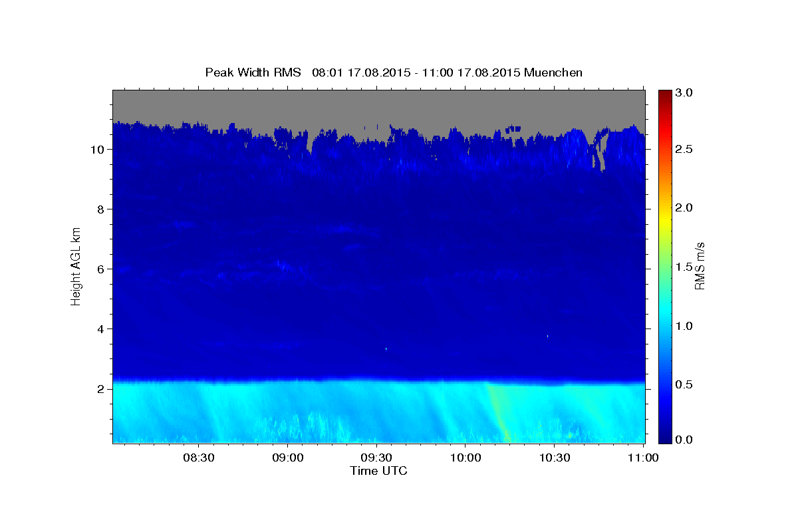Viewport: 798px width, 532px height.
Task: Click the cyan section of the colorbar
Action: pyautogui.click(x=665, y=313)
